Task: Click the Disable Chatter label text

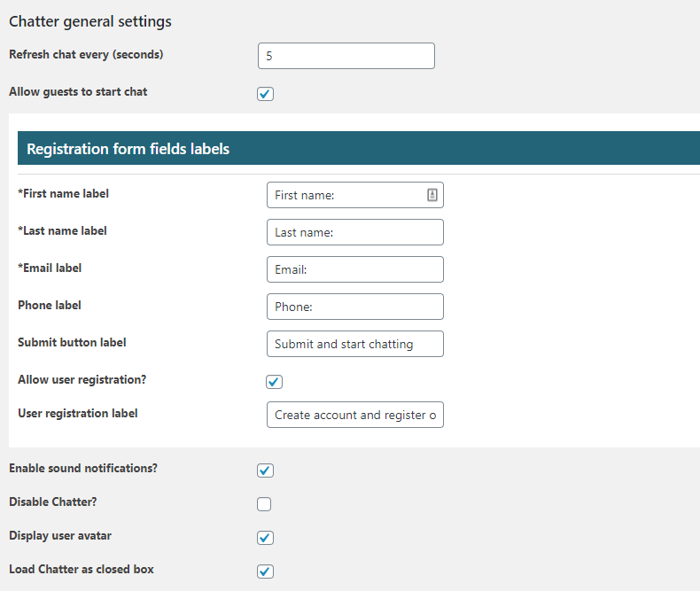Action: pos(52,502)
